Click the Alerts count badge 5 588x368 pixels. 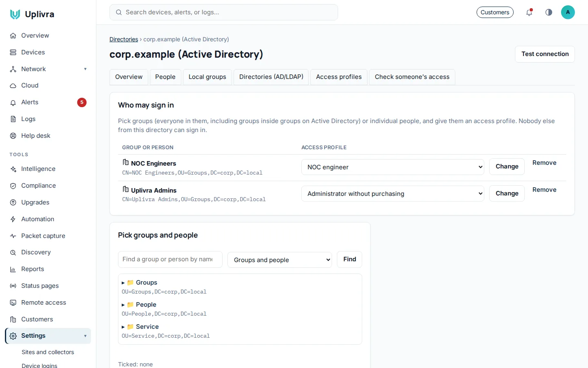[x=82, y=102]
